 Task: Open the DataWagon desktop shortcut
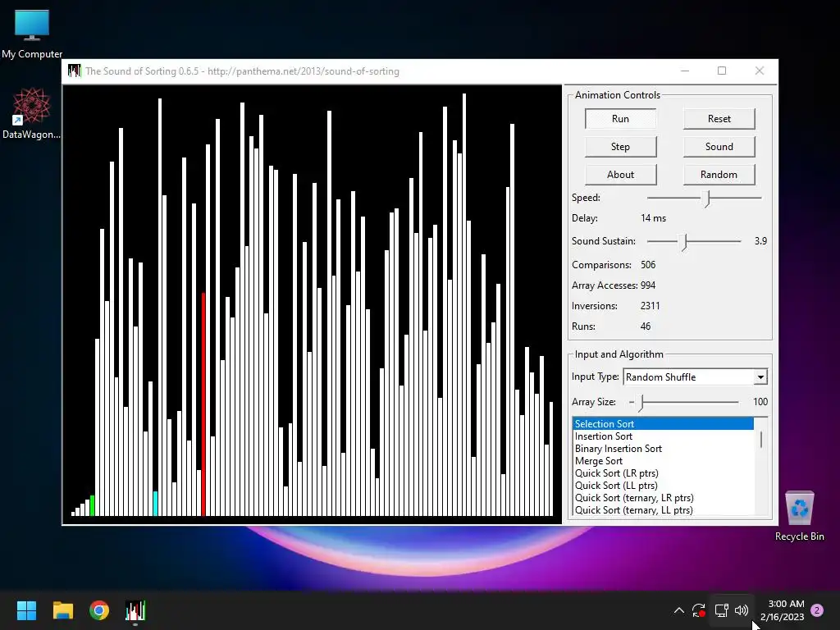(32, 113)
